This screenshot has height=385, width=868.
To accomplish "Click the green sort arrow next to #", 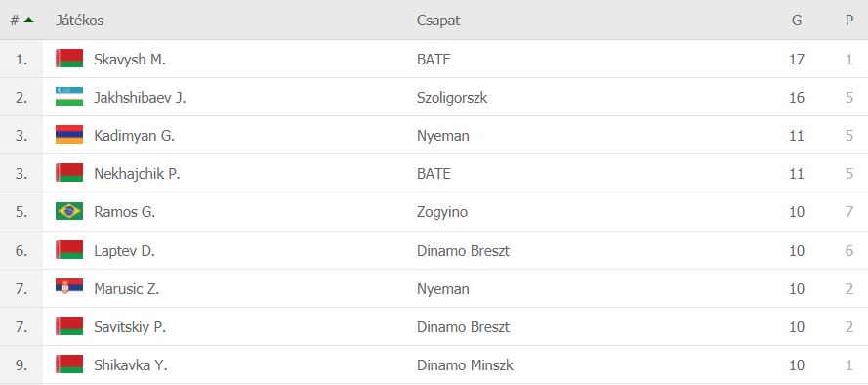I will tap(28, 20).
